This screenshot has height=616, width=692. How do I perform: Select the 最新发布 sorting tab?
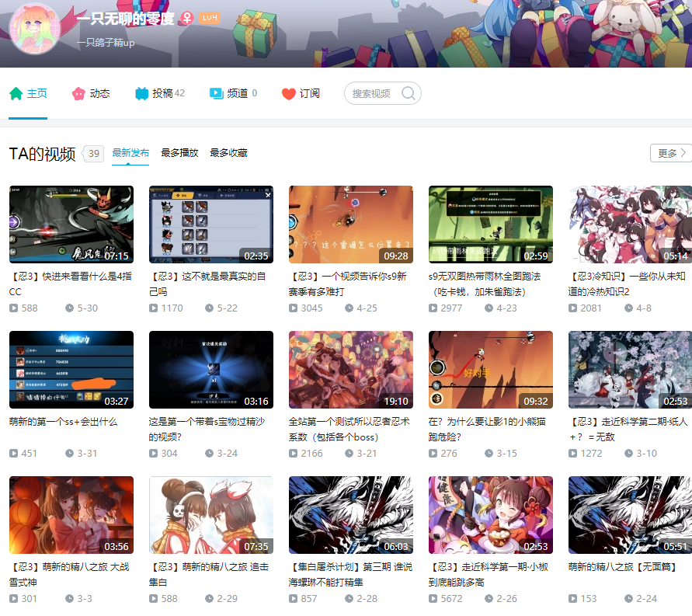tap(130, 153)
